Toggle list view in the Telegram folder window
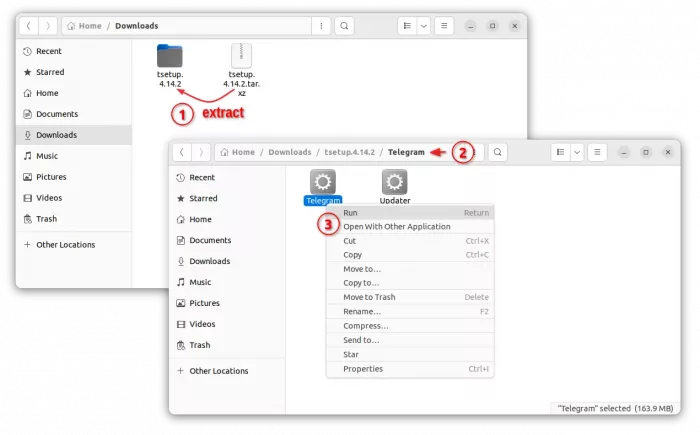The height and width of the screenshot is (435, 700). [562, 152]
